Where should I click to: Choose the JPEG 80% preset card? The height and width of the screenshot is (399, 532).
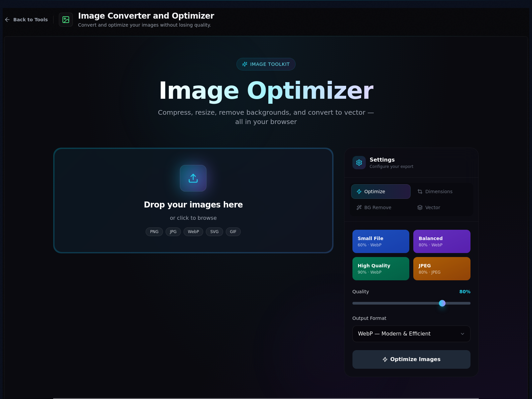[x=442, y=269]
